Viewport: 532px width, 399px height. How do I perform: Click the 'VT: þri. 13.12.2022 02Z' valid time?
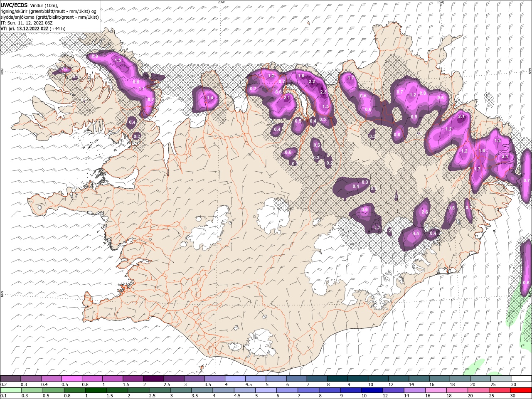coord(24,29)
